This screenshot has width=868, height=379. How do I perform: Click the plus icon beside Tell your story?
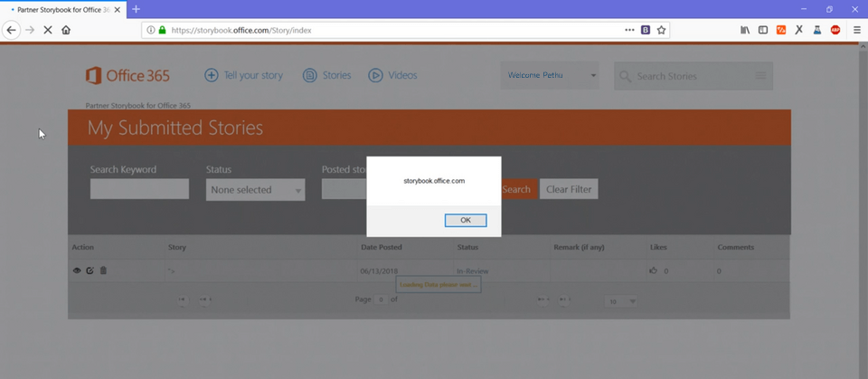point(212,75)
